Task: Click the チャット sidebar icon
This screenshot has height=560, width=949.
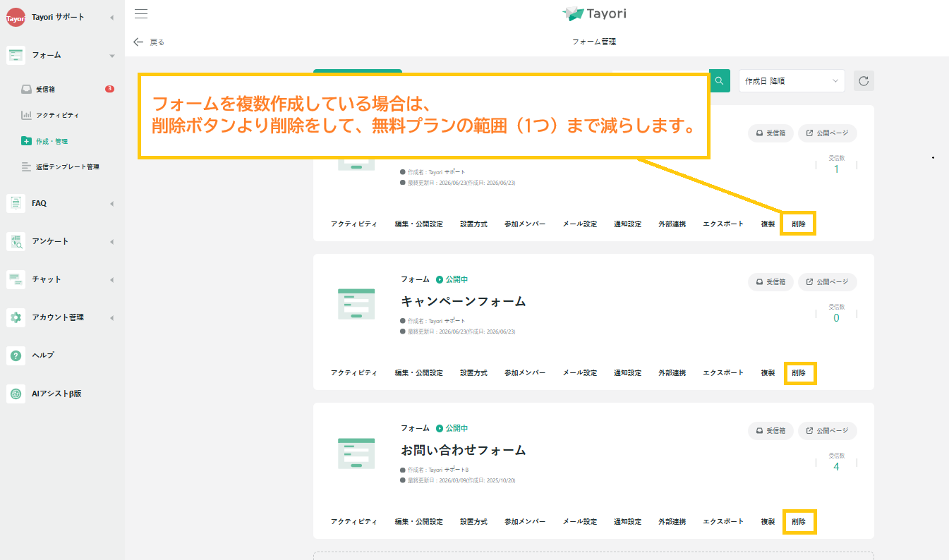Action: (16, 279)
